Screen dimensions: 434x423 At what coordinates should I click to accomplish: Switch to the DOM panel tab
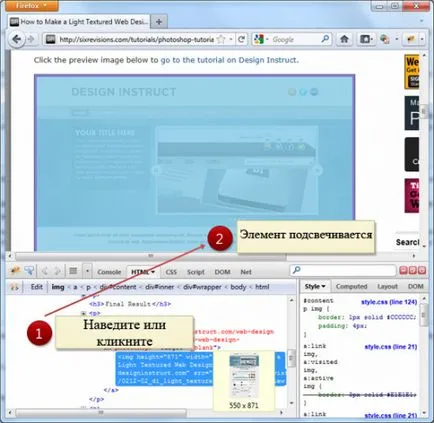coord(222,272)
